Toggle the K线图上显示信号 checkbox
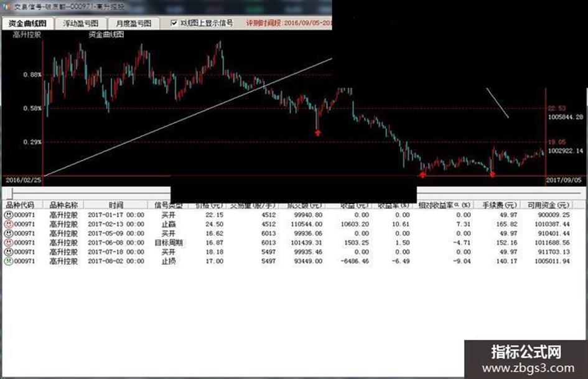The height and width of the screenshot is (379, 588). point(174,23)
